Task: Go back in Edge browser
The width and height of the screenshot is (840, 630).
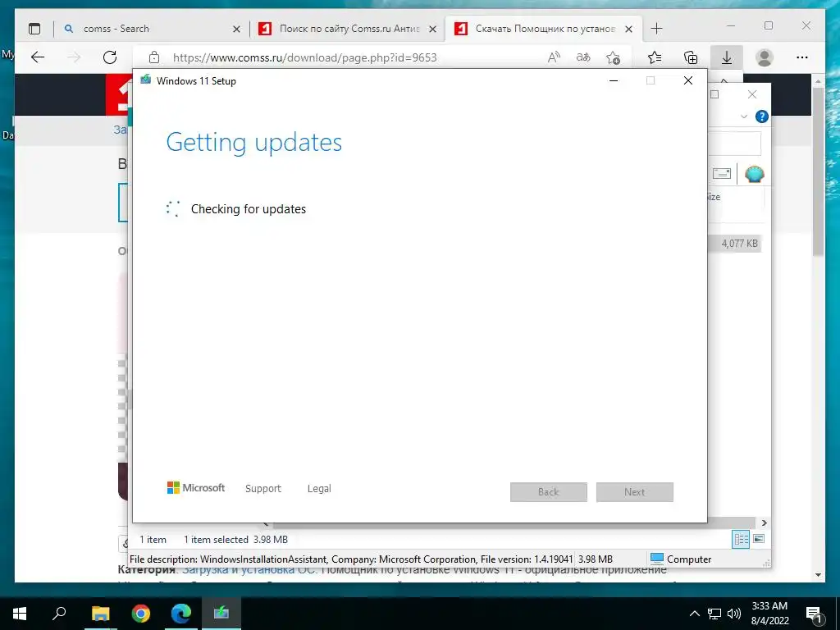Action: click(38, 57)
